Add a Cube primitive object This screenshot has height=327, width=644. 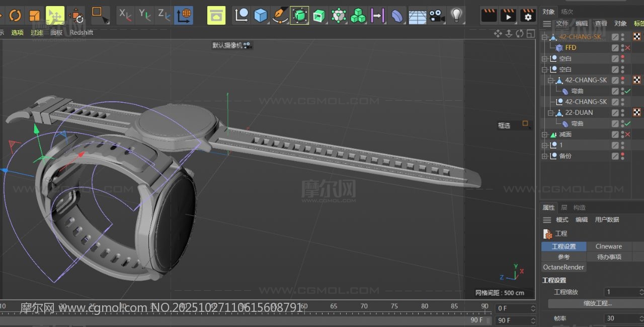[x=261, y=16]
